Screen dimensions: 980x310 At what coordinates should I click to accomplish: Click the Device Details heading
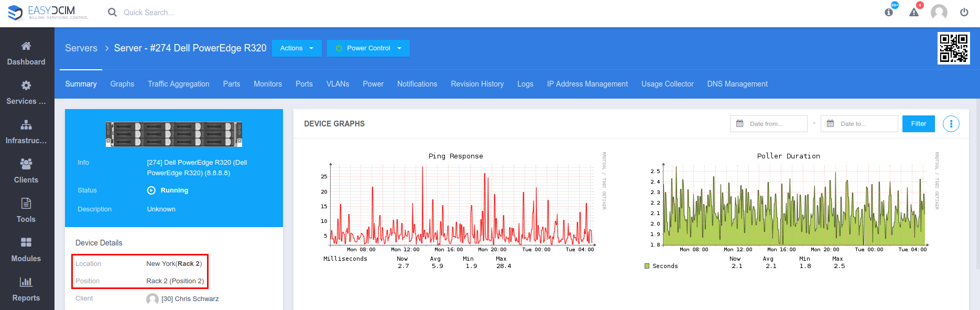pos(99,243)
